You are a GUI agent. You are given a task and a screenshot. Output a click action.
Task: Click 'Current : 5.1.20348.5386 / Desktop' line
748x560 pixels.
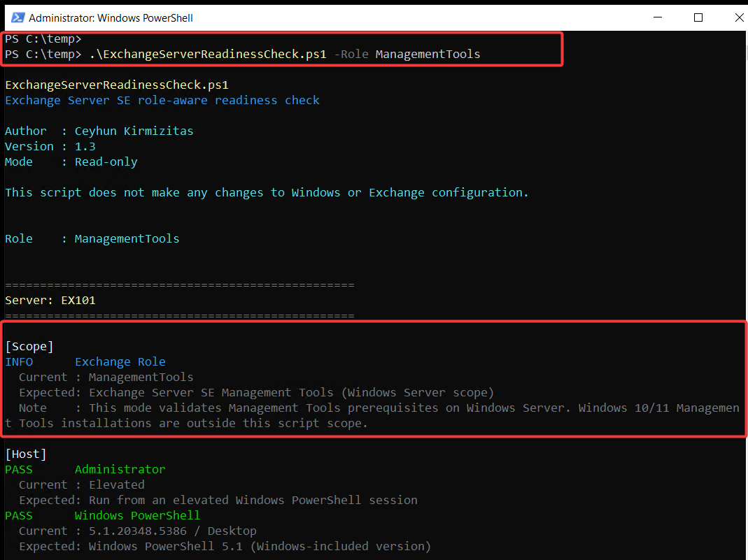tap(137, 531)
